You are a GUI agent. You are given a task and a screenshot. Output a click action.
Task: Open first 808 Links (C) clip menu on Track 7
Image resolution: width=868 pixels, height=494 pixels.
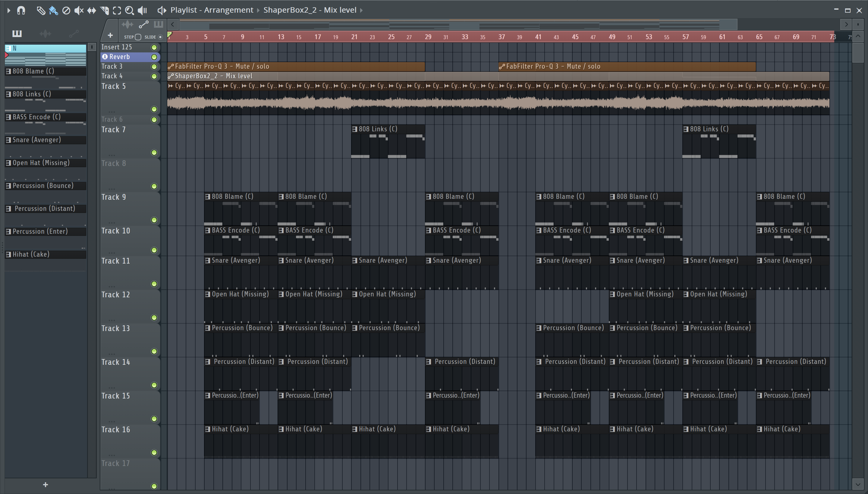(x=355, y=129)
